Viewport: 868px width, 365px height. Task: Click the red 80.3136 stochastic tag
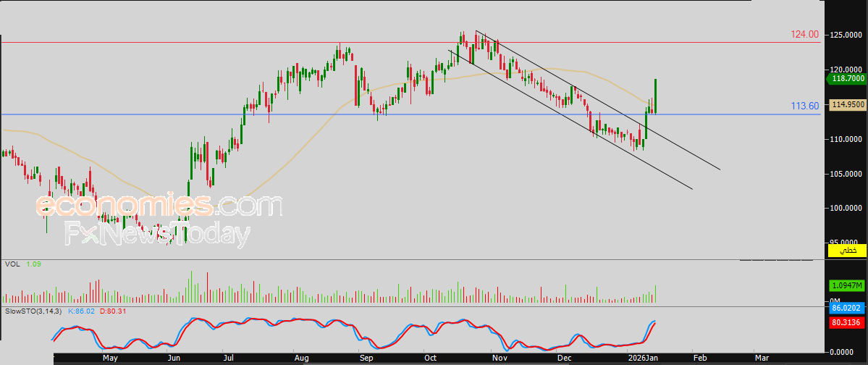coord(847,322)
